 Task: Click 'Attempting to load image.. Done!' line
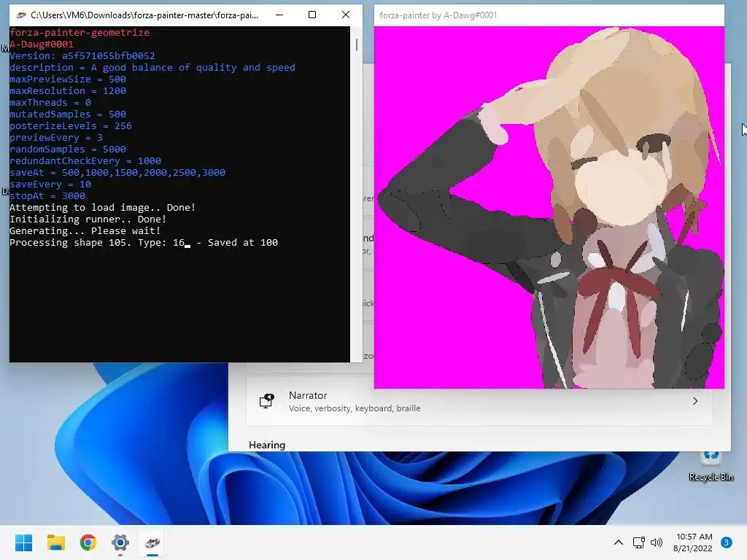click(x=102, y=208)
